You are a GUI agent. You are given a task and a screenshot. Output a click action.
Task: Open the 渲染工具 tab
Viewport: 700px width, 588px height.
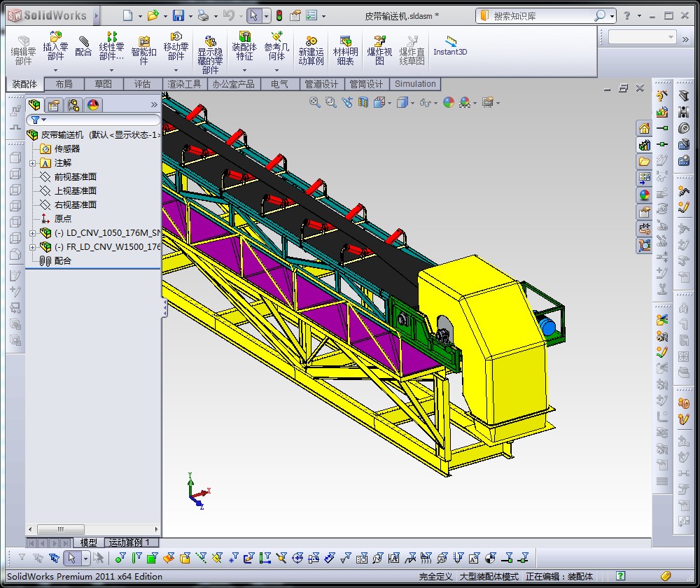(184, 84)
